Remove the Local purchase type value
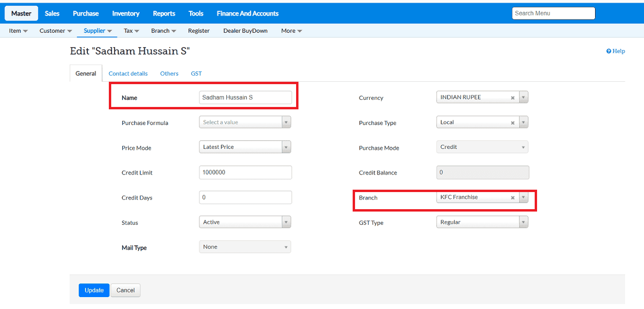This screenshot has width=644, height=309. pyautogui.click(x=513, y=123)
